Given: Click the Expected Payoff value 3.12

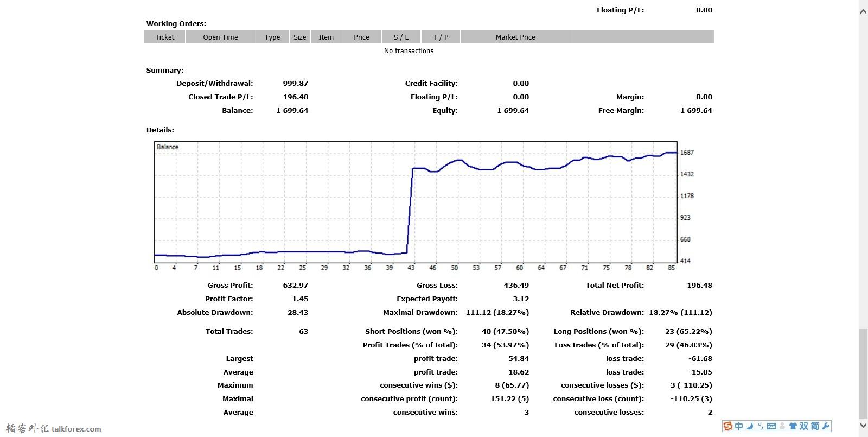Looking at the screenshot, I should pyautogui.click(x=521, y=299).
